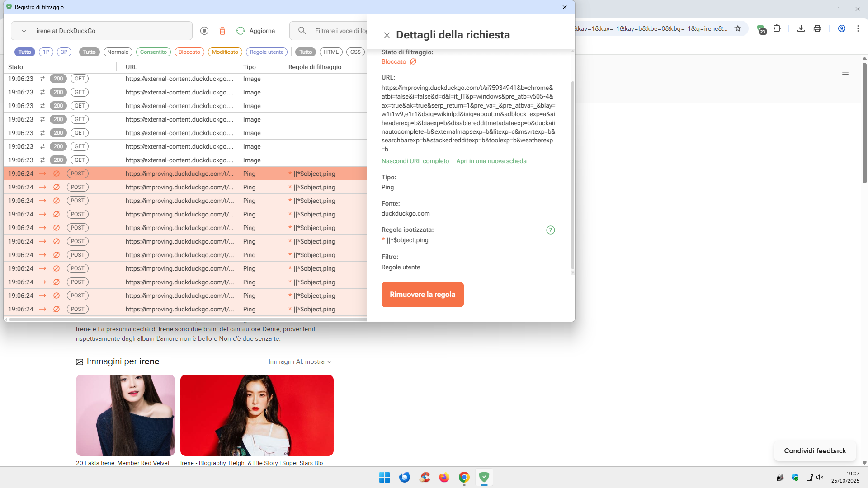Viewport: 868px width, 488px height.
Task: Expand the Immagini AI: mostra dropdown
Action: click(x=300, y=362)
